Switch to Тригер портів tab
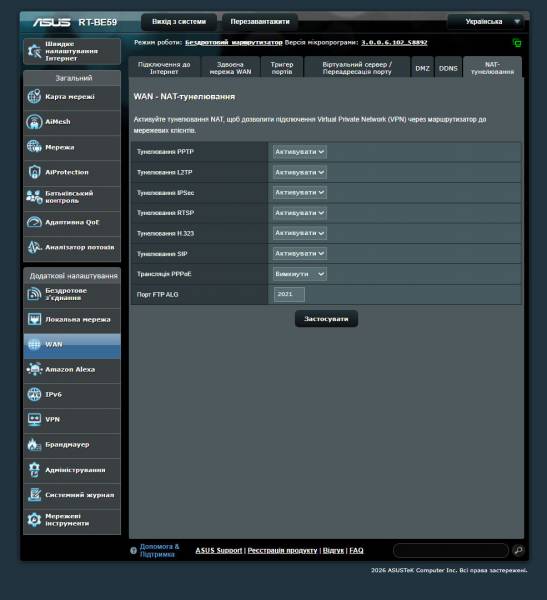 click(282, 68)
